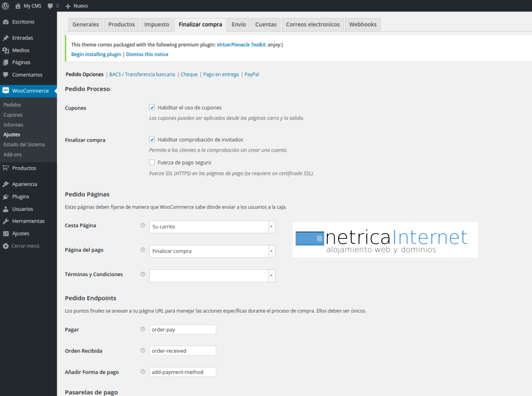Viewport: 532px width, 396px height.
Task: Open Plugins via the plug icon
Action: pos(6,197)
